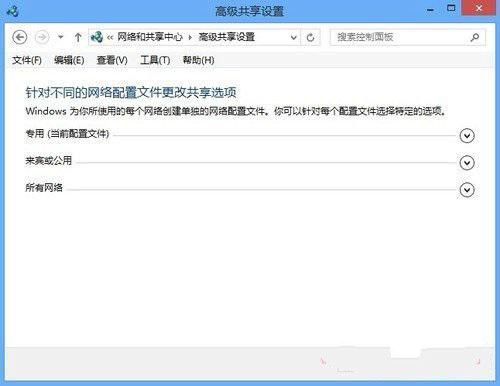Open the 编辑(E) menu
The height and width of the screenshot is (386, 500).
[x=69, y=60]
